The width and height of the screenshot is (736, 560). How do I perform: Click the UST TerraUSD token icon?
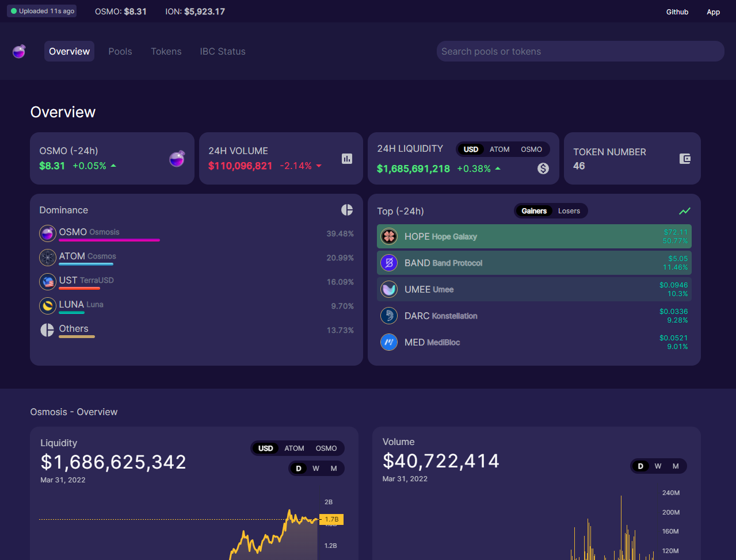[47, 282]
